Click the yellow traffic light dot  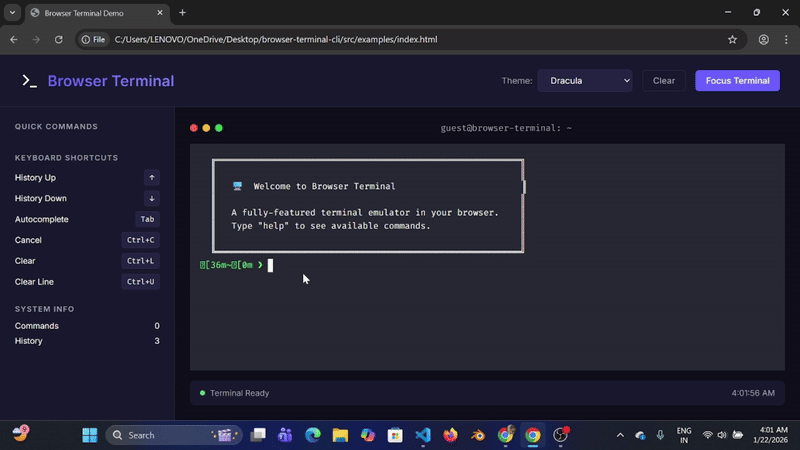tap(206, 128)
